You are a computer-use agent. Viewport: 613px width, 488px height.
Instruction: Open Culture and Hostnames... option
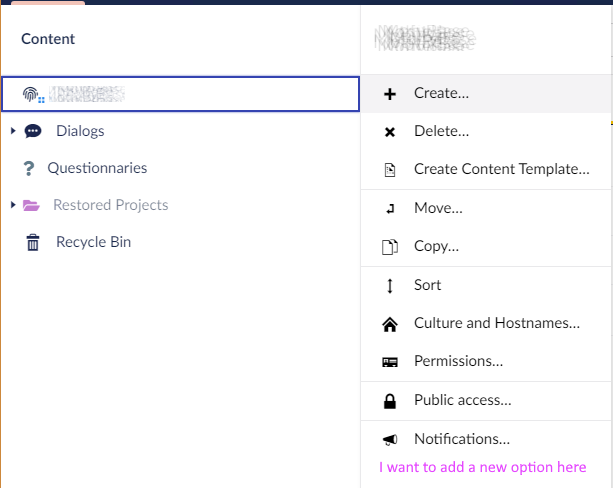tap(486, 323)
